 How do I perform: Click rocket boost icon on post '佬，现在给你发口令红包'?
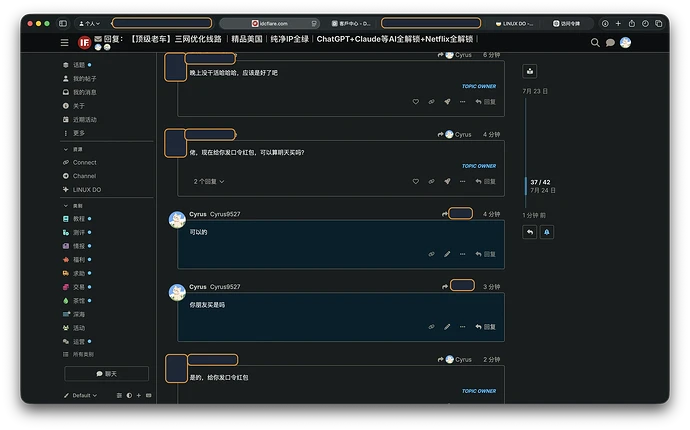tap(447, 181)
